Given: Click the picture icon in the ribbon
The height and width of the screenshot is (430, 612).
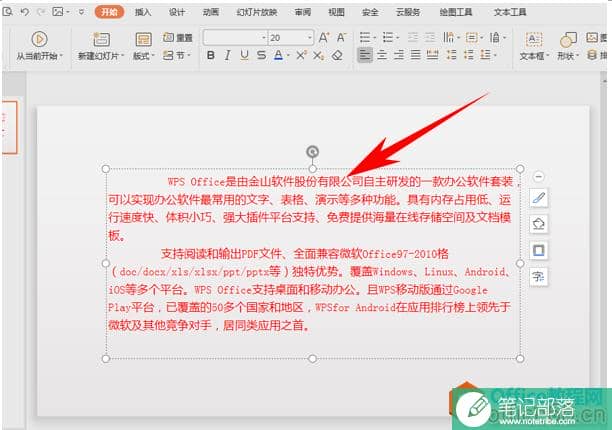Looking at the screenshot, I should tap(592, 37).
